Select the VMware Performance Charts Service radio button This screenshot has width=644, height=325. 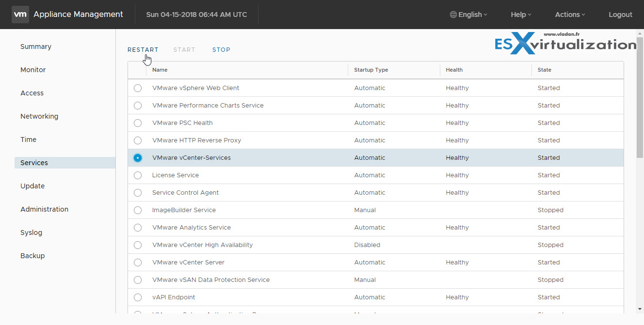[138, 106]
